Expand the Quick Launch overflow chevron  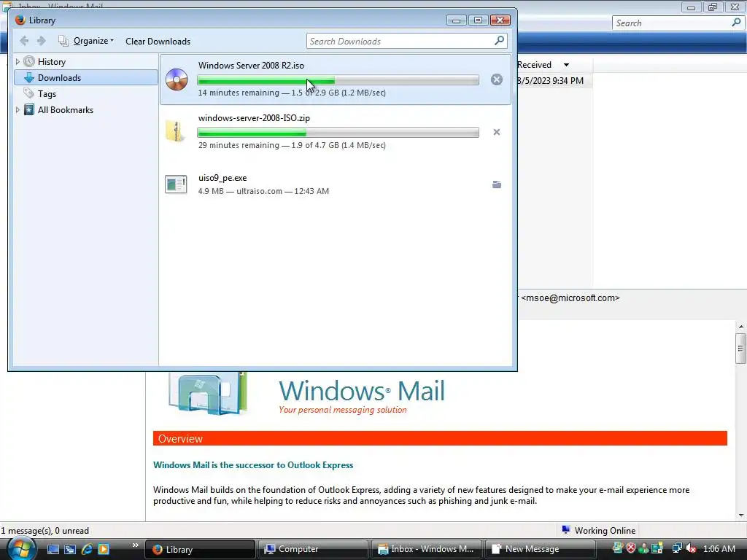click(x=135, y=545)
